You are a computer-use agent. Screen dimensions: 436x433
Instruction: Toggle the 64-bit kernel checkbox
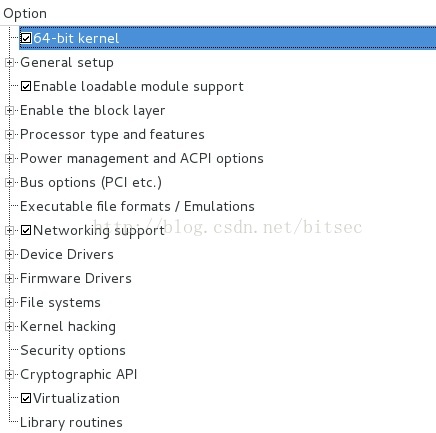tap(26, 38)
